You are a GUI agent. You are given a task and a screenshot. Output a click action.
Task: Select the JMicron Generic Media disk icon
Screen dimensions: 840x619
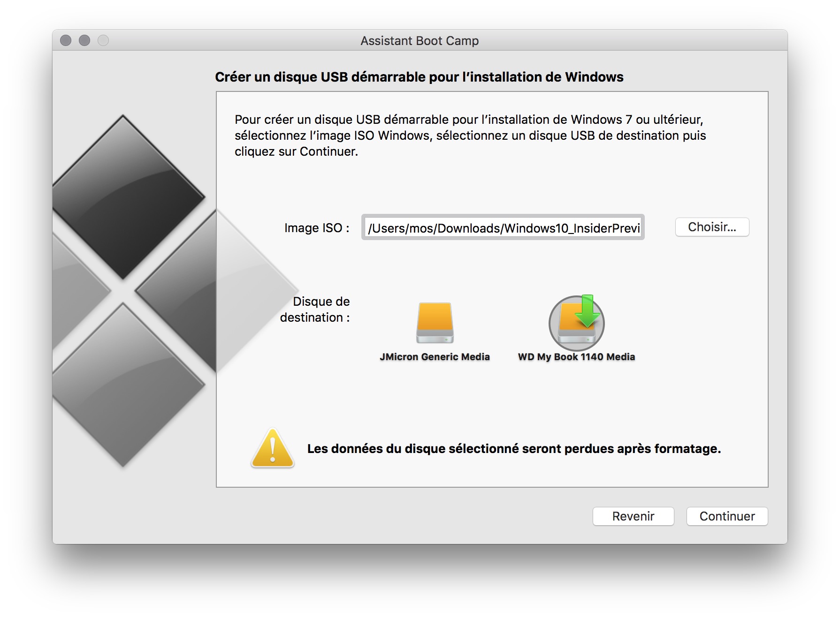tap(435, 323)
